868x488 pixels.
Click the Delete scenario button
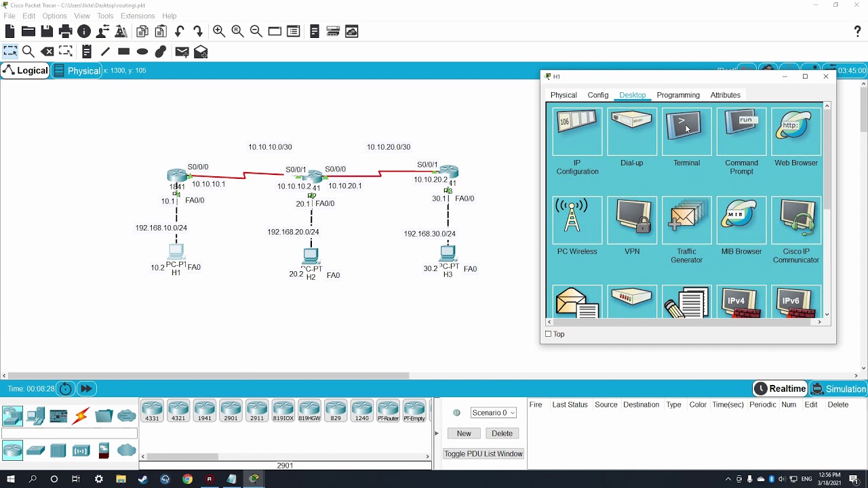pyautogui.click(x=502, y=433)
